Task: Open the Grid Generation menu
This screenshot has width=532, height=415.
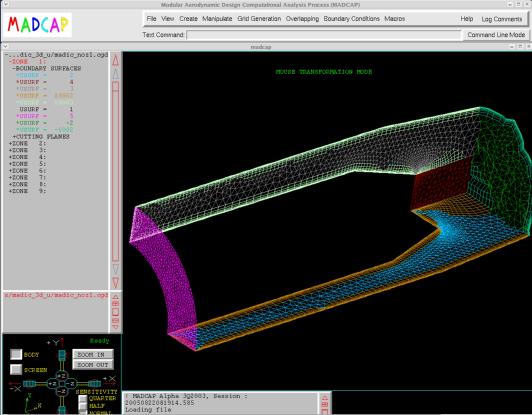Action: (x=259, y=19)
